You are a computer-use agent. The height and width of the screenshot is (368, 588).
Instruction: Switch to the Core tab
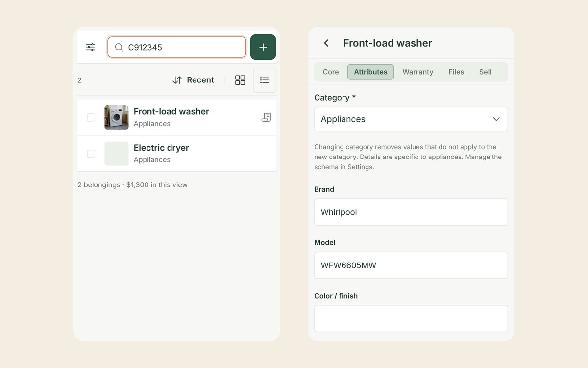click(x=331, y=72)
